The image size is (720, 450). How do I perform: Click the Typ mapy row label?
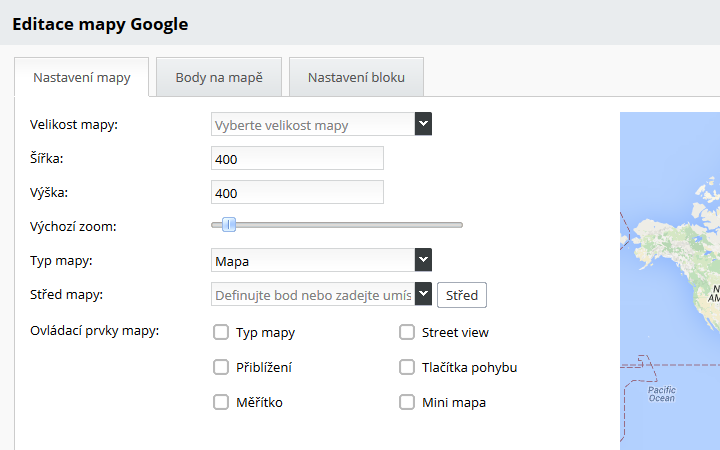[x=61, y=260]
